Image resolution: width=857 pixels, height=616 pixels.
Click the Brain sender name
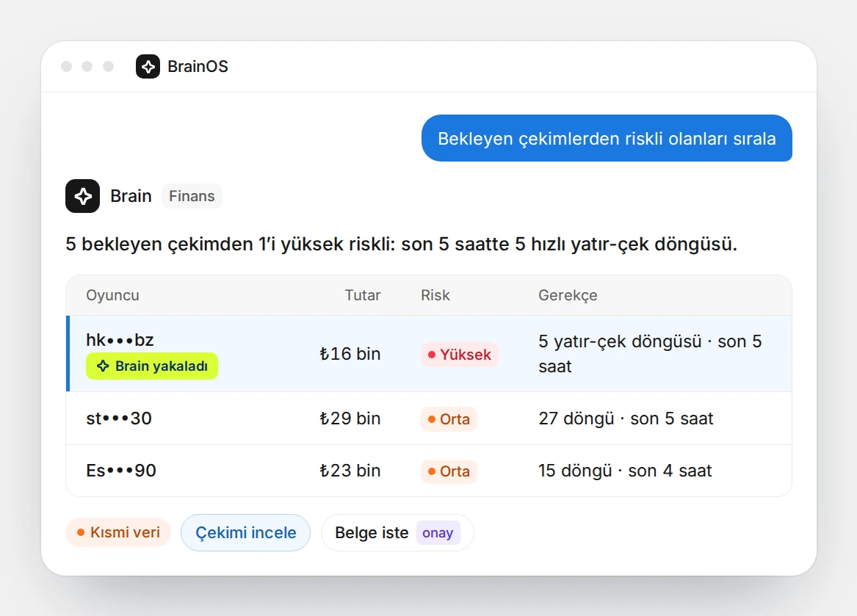click(x=131, y=196)
